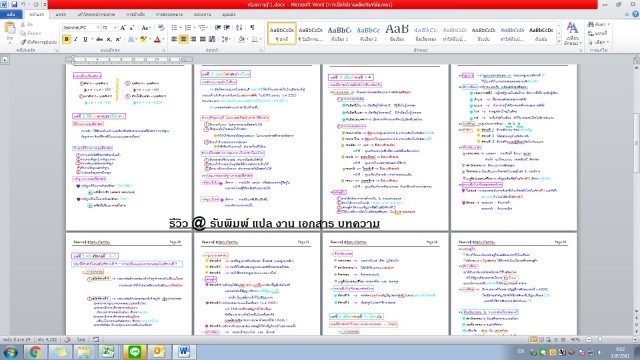The height and width of the screenshot is (360, 640).
Task: Apply the Heading 1 style from gallery
Action: click(339, 33)
